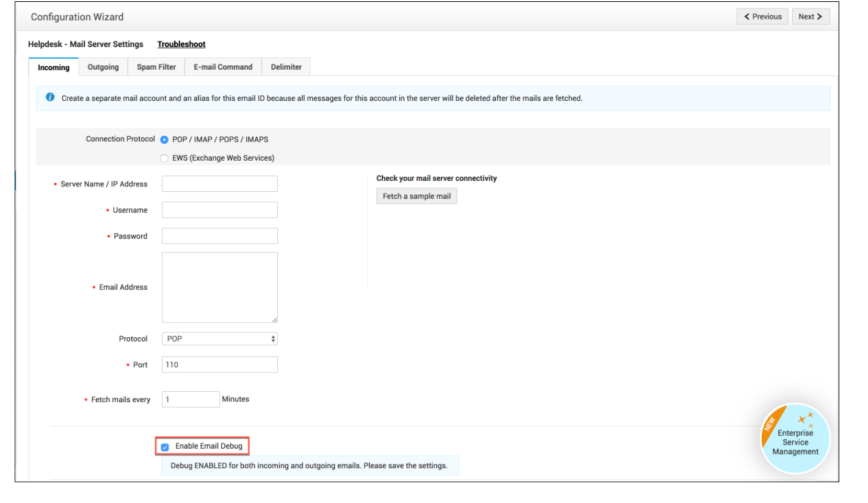Go to the E-mail Command tab

(x=223, y=67)
